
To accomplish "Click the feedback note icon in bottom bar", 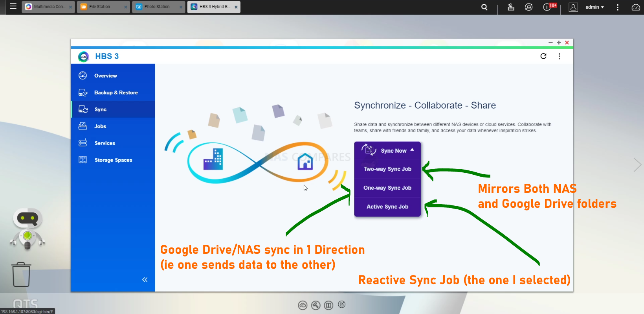I will 342,305.
